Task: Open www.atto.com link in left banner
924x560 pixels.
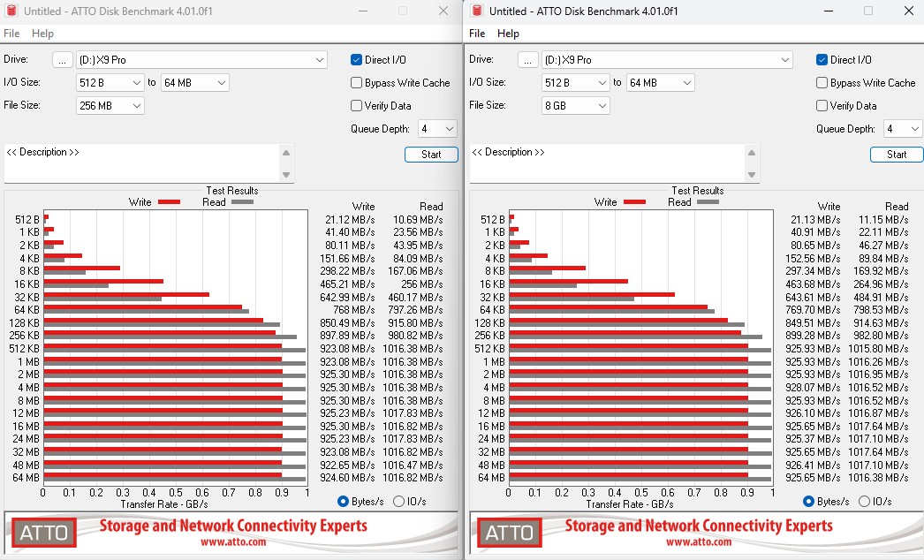Action: [x=233, y=541]
